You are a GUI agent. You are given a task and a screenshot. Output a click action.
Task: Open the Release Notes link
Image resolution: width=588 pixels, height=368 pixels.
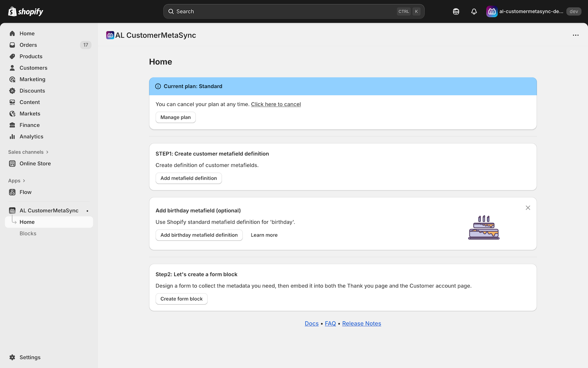coord(361,323)
